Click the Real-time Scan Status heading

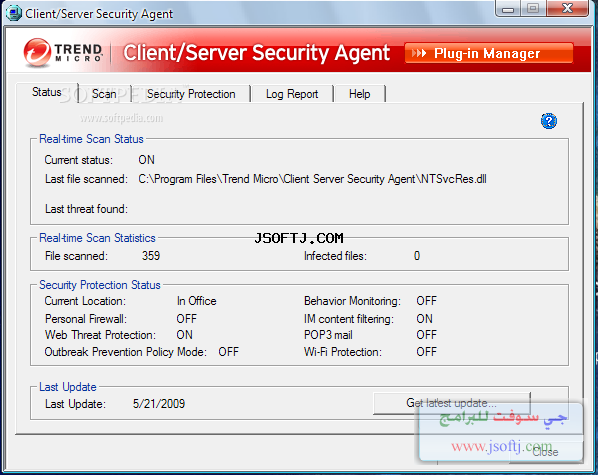[91, 139]
